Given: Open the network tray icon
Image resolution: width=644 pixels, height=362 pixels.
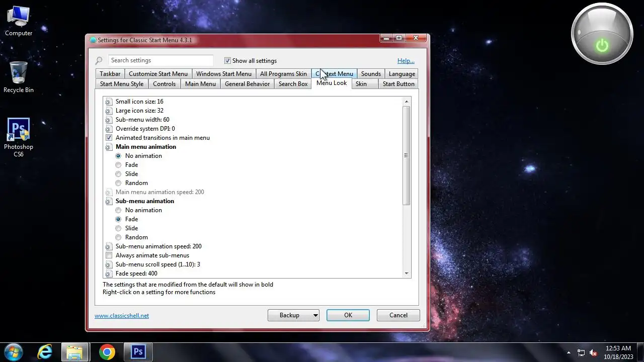Looking at the screenshot, I should click(x=581, y=352).
